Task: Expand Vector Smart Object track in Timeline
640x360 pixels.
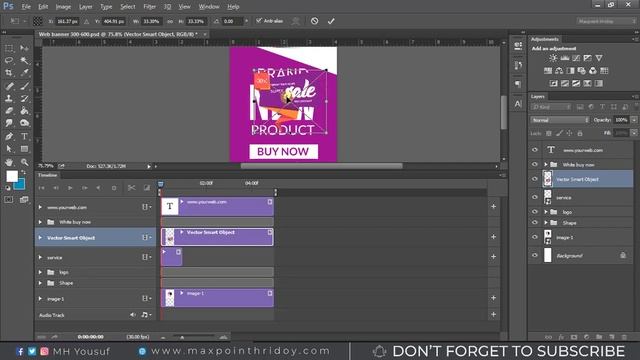Action: pyautogui.click(x=40, y=238)
